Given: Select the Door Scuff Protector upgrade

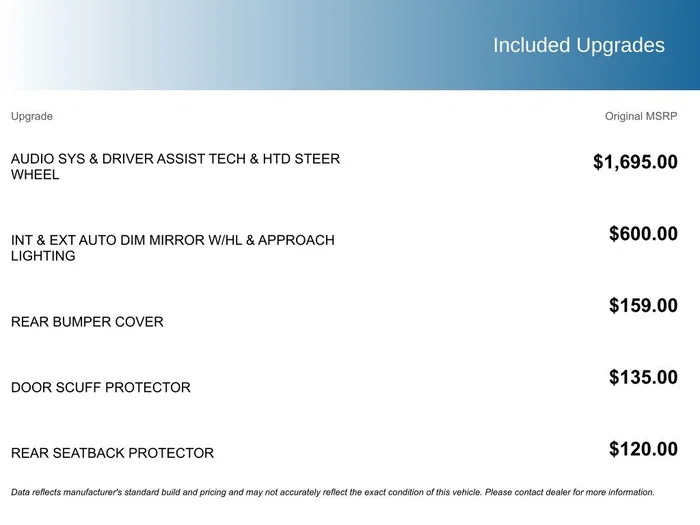Looking at the screenshot, I should point(100,388).
